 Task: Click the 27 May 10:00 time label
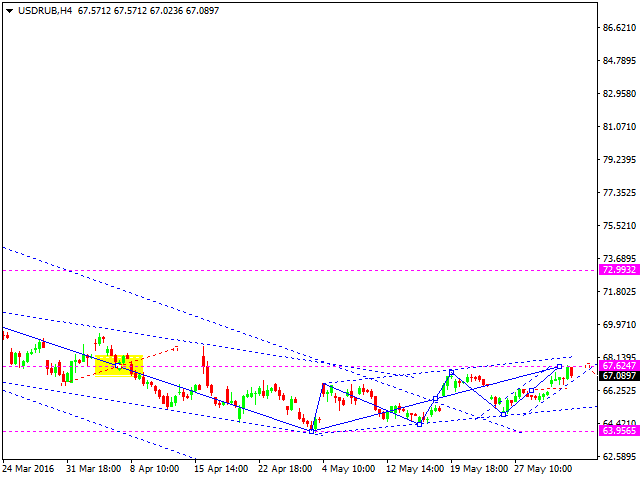click(543, 469)
